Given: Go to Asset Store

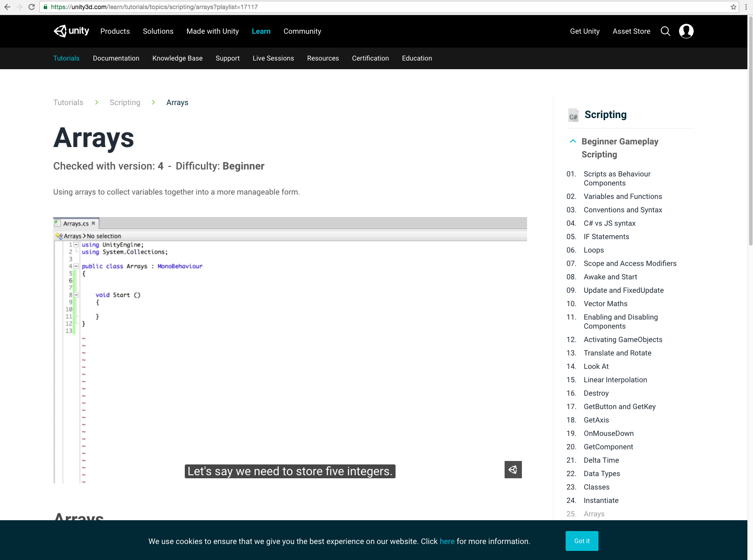Looking at the screenshot, I should pyautogui.click(x=631, y=31).
